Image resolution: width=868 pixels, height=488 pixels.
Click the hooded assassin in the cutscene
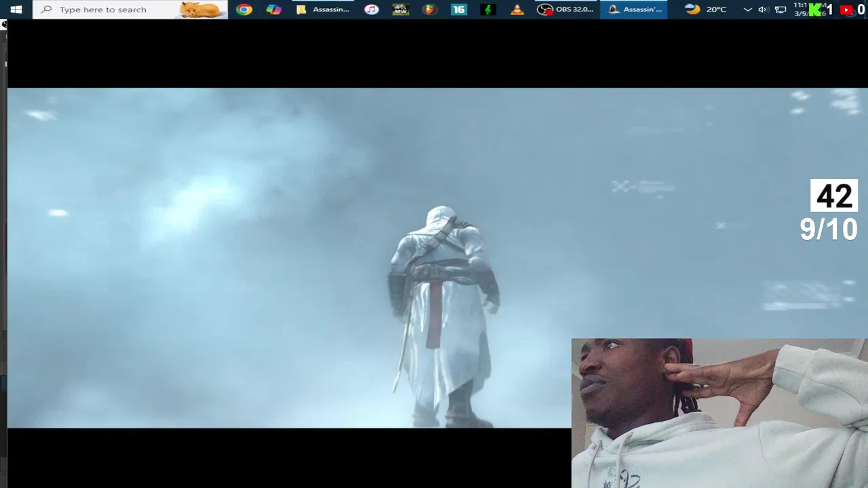[443, 317]
